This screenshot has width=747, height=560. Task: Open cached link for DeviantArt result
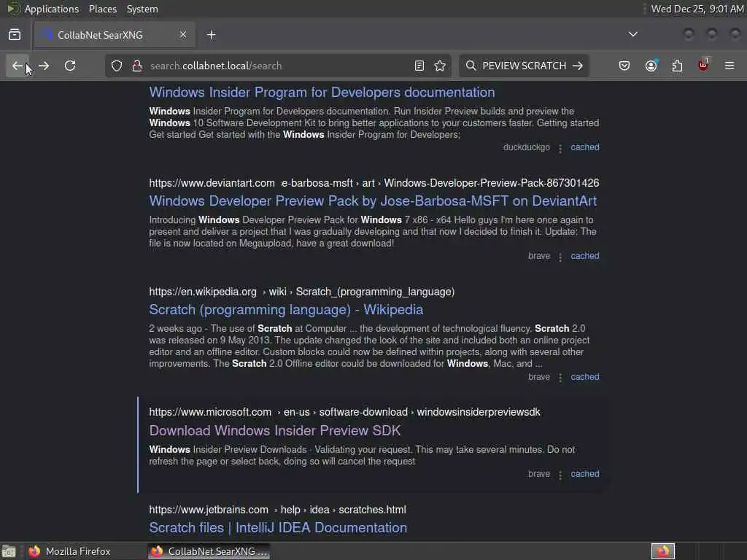[x=585, y=256]
